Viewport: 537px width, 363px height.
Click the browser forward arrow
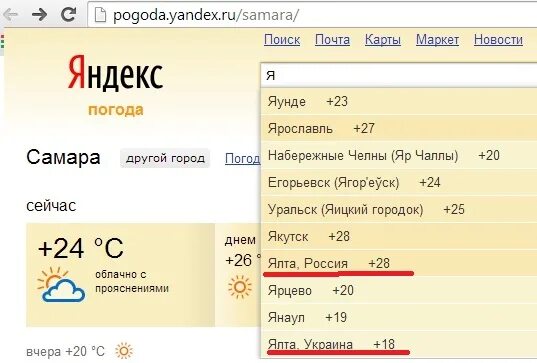click(x=39, y=15)
